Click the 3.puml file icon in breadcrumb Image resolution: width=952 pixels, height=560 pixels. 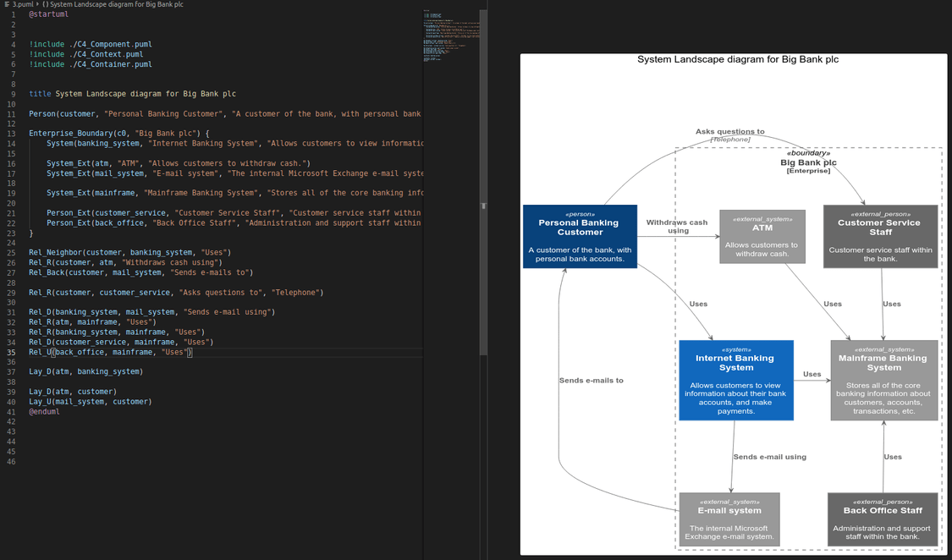(x=7, y=4)
